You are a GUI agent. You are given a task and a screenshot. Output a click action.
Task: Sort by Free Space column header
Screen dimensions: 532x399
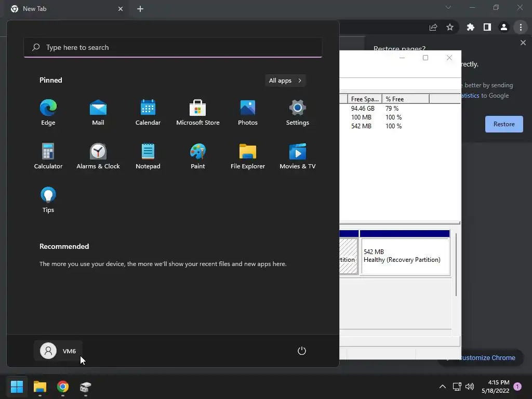pyautogui.click(x=365, y=99)
